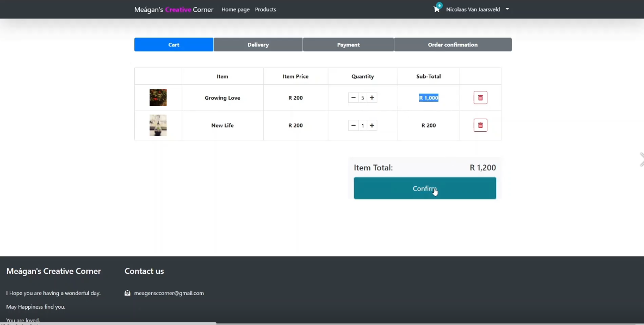The height and width of the screenshot is (325, 644).
Task: Click the Sub-Total column header
Action: [429, 76]
